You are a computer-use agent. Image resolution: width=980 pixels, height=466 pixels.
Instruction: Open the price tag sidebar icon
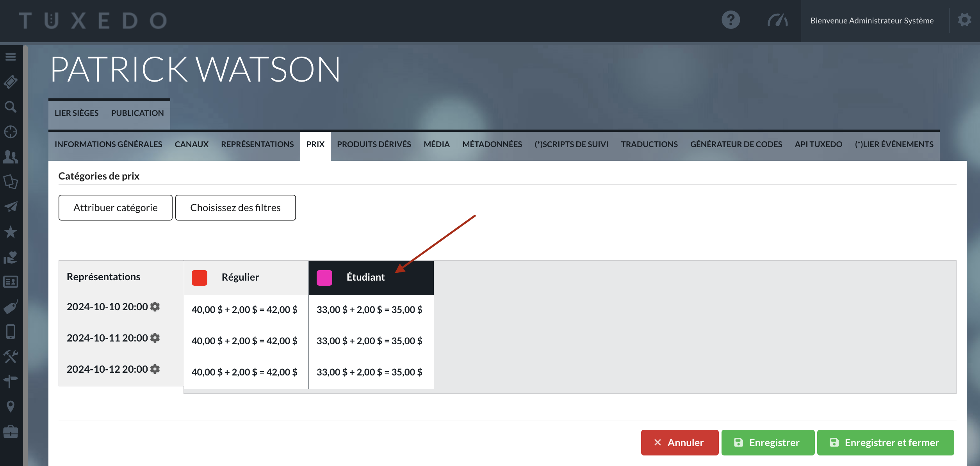click(11, 307)
